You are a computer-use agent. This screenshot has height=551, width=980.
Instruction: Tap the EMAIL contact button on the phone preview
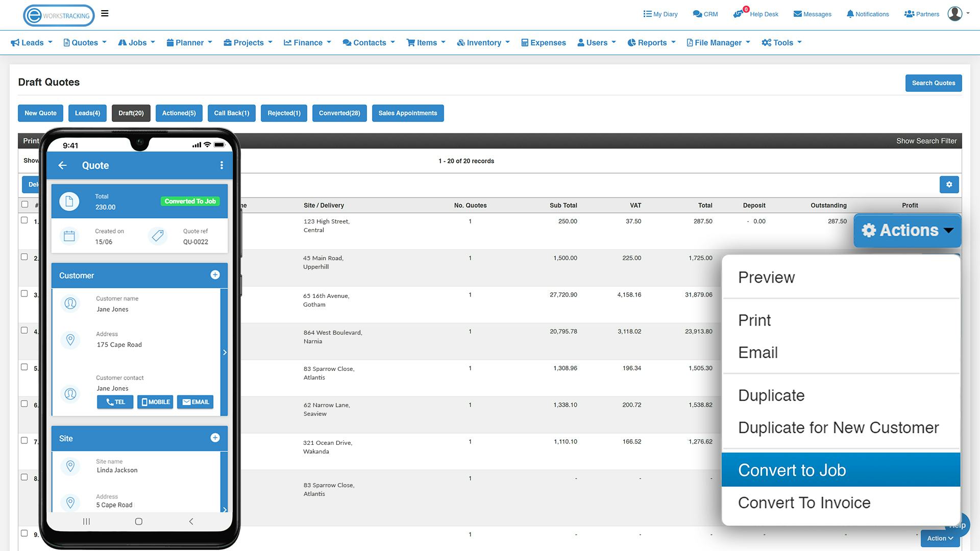click(194, 402)
